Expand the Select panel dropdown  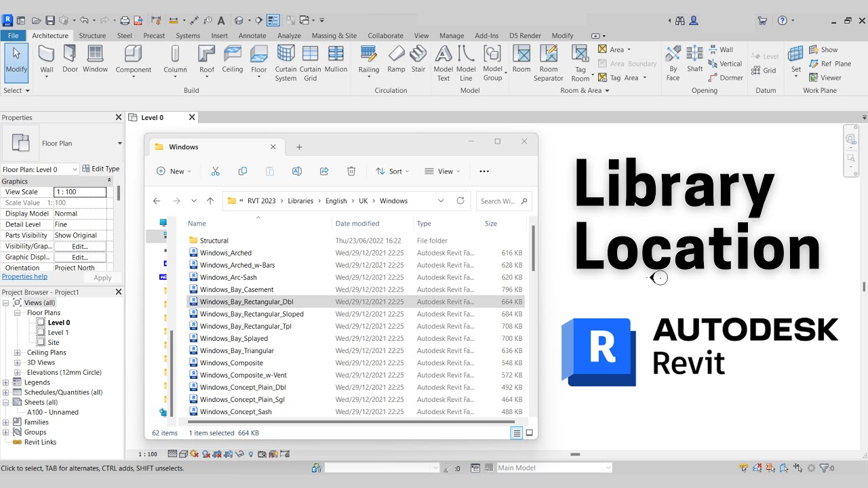click(x=16, y=90)
